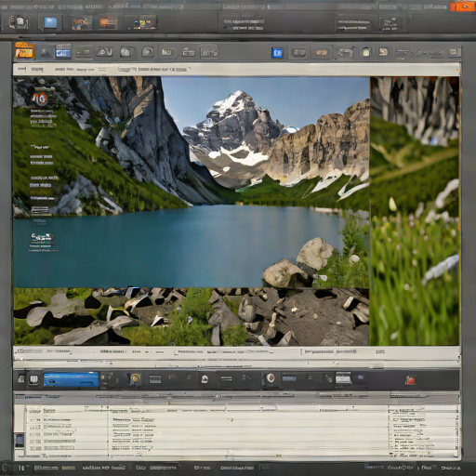
Task: Select the first photo thumbnail in top strip
Action: (82, 23)
